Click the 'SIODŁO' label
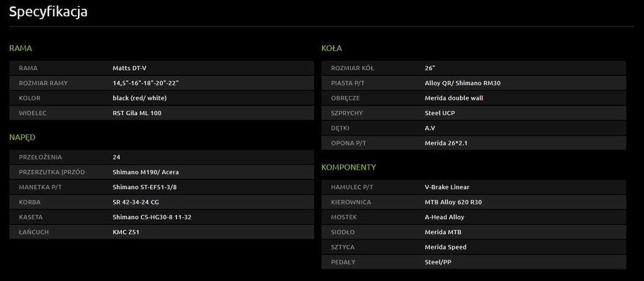 pyautogui.click(x=343, y=232)
